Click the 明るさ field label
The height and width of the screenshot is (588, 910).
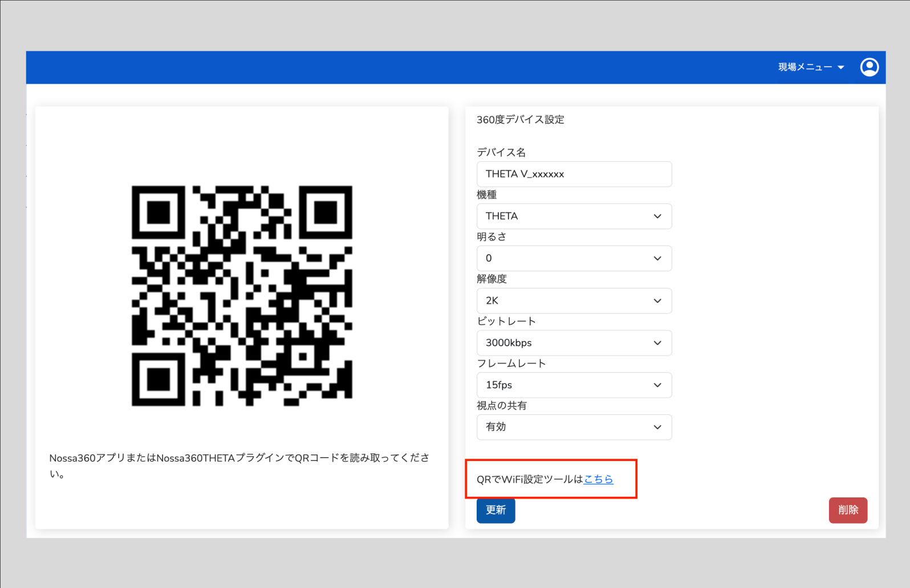(491, 236)
